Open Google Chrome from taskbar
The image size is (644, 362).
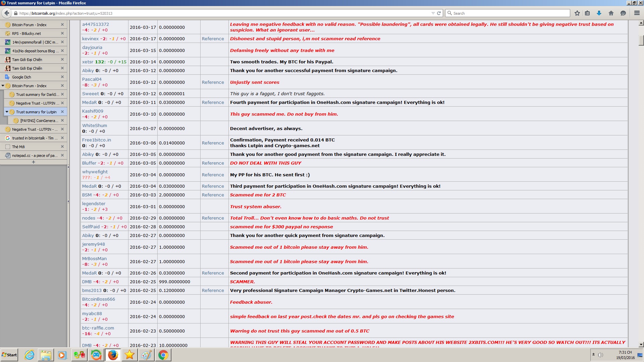click(x=163, y=355)
